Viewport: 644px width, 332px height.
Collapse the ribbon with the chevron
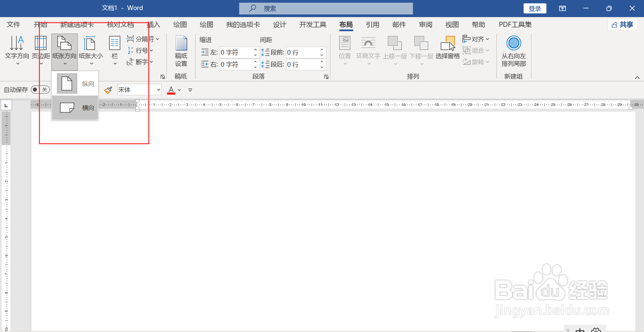pos(637,77)
